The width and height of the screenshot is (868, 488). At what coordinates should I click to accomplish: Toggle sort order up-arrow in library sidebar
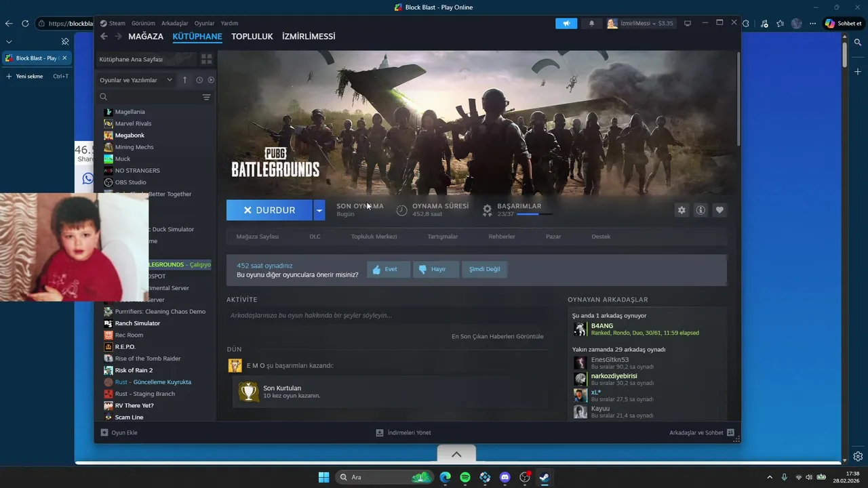[x=184, y=80]
